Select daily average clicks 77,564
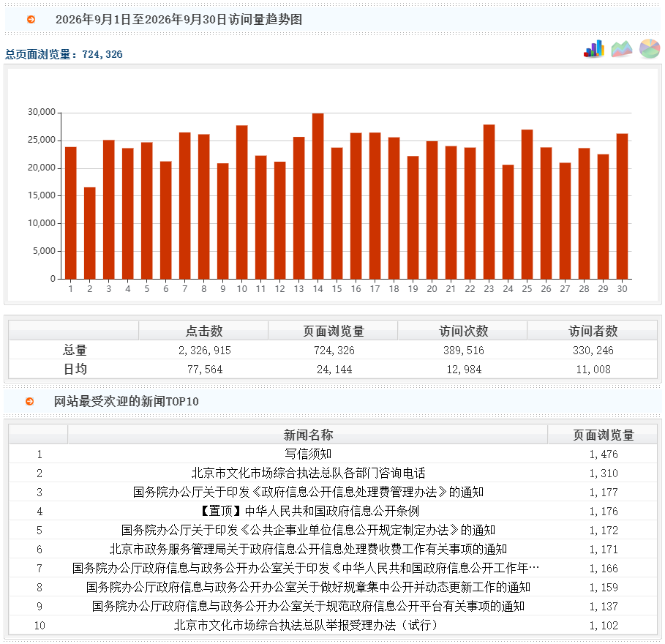The height and width of the screenshot is (644, 665). [205, 370]
